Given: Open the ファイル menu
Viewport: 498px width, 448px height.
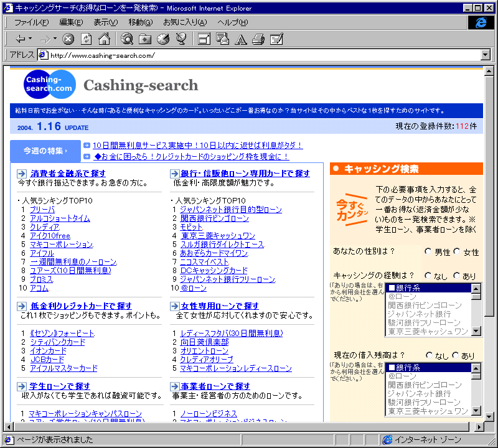Looking at the screenshot, I should click(x=32, y=22).
